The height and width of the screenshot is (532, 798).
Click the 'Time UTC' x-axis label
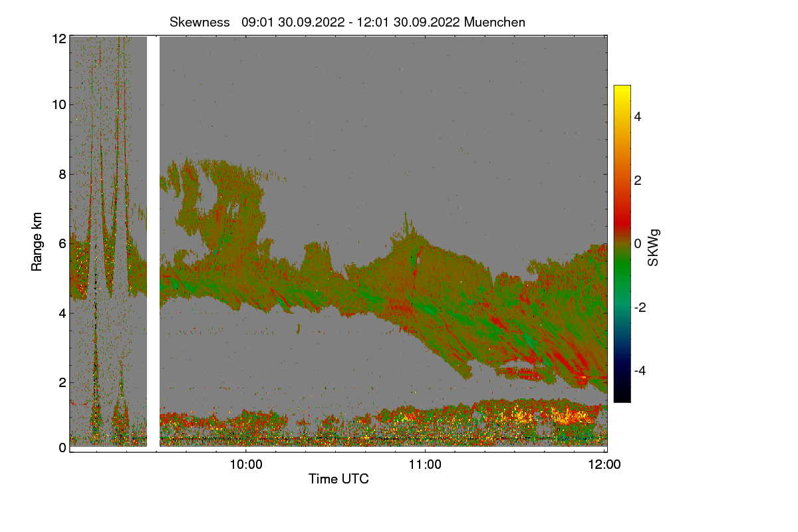click(338, 479)
